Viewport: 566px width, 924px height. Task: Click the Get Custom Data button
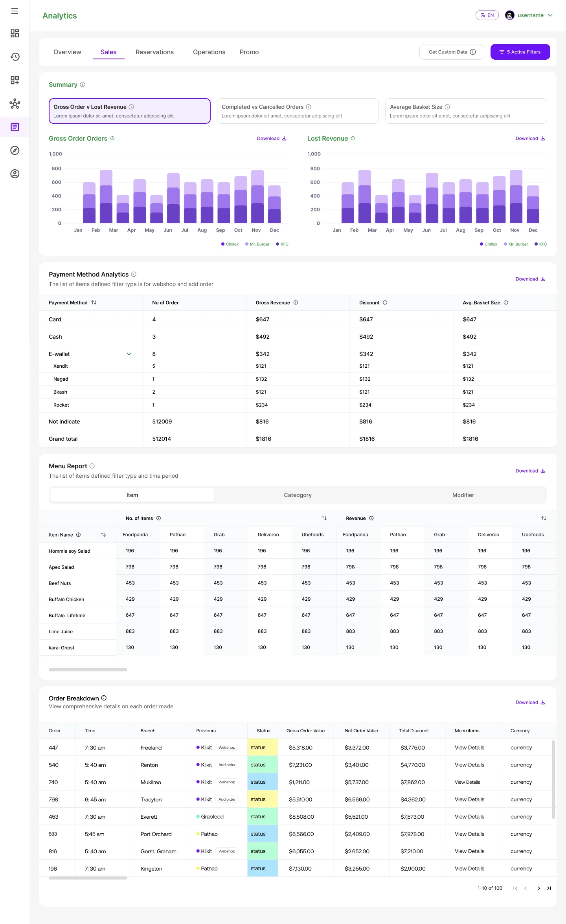coord(452,52)
